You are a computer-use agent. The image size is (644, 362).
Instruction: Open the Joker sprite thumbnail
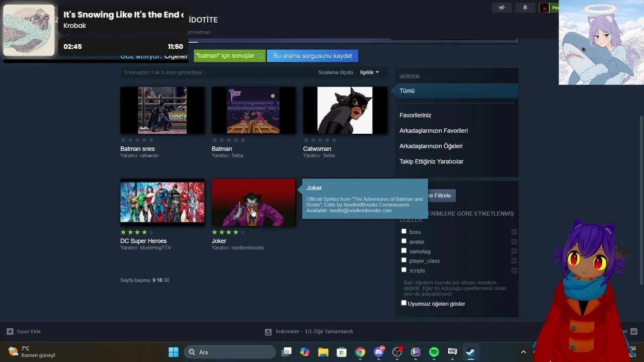point(254,202)
